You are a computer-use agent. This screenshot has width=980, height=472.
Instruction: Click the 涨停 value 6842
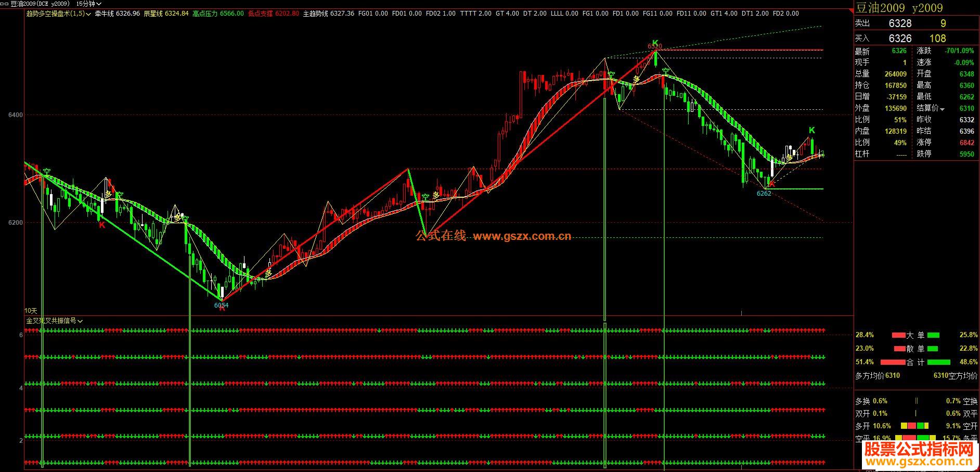point(967,143)
